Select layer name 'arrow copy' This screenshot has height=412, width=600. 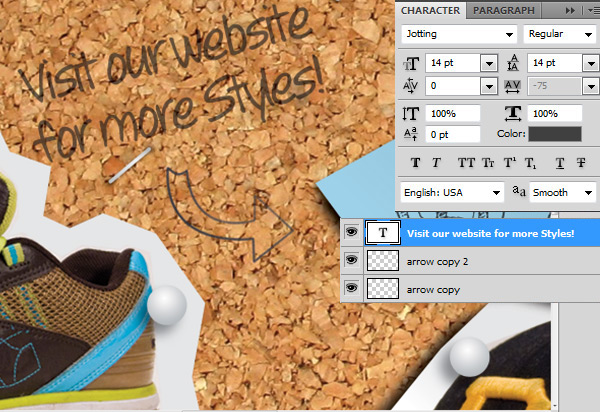(433, 290)
